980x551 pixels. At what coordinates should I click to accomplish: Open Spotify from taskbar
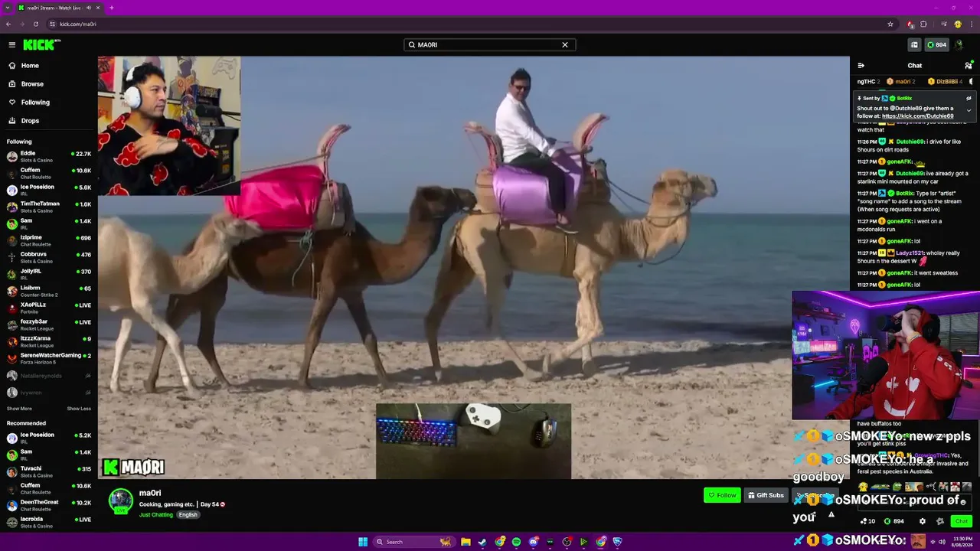coord(516,542)
